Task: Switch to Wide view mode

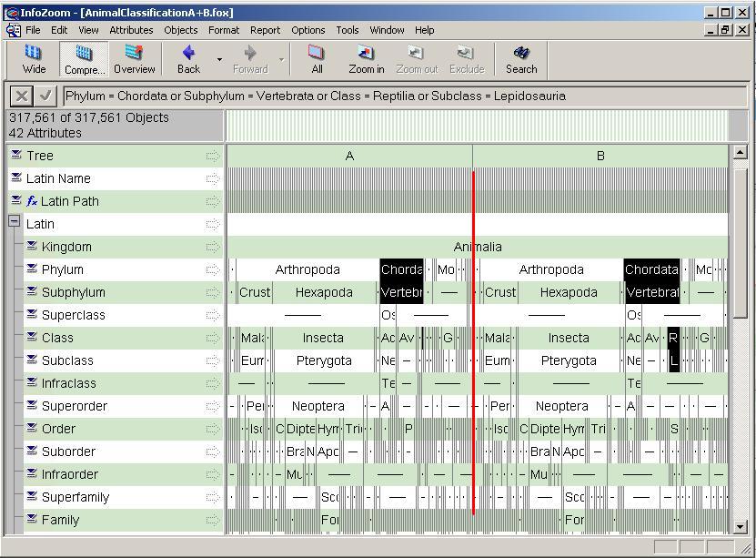Action: [34, 59]
